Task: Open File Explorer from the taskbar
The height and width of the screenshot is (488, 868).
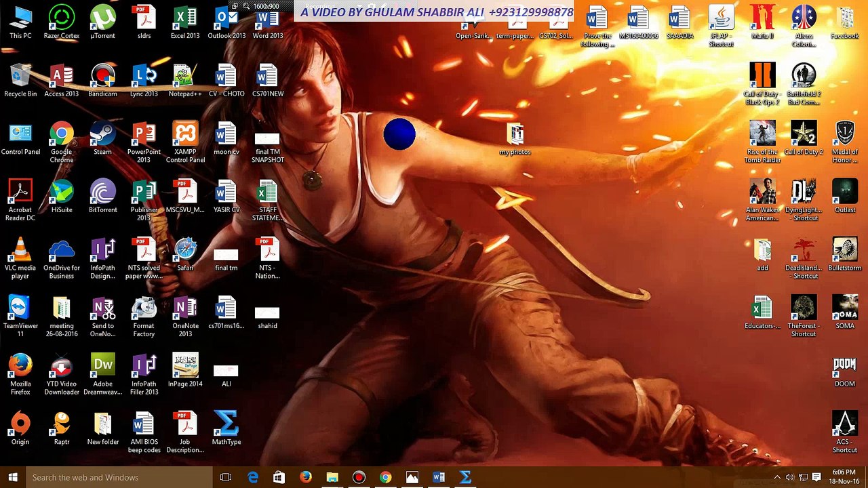Action: (x=332, y=477)
